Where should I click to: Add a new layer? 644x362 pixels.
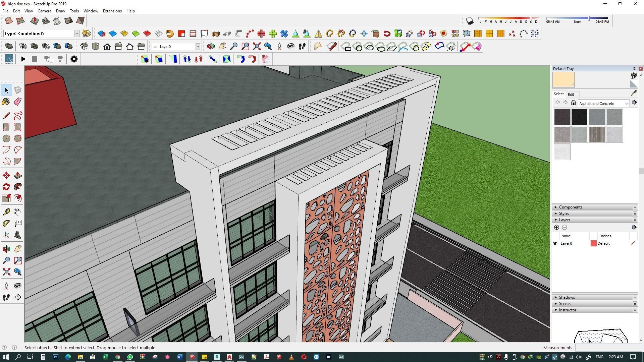tap(556, 227)
